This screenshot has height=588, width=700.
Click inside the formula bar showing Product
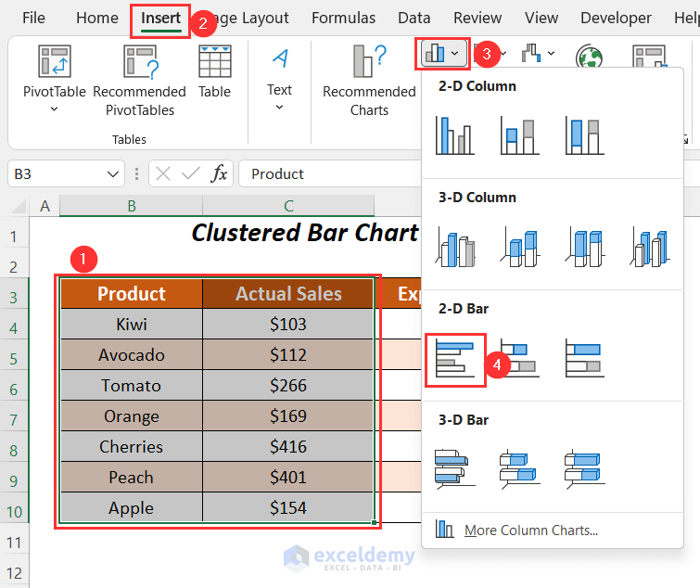pyautogui.click(x=330, y=173)
